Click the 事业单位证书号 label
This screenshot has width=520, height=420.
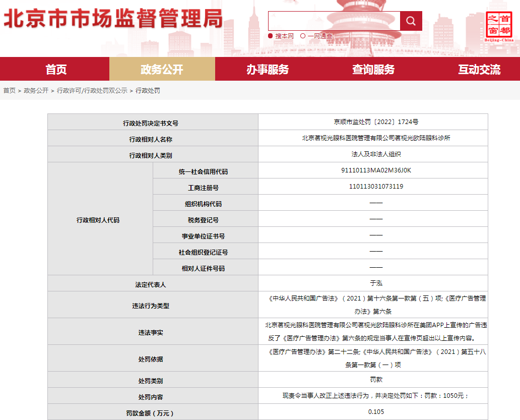[x=203, y=236]
